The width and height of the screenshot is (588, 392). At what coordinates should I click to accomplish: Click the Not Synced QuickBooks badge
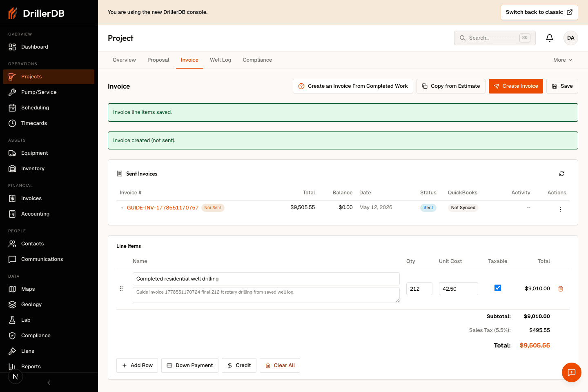point(463,208)
